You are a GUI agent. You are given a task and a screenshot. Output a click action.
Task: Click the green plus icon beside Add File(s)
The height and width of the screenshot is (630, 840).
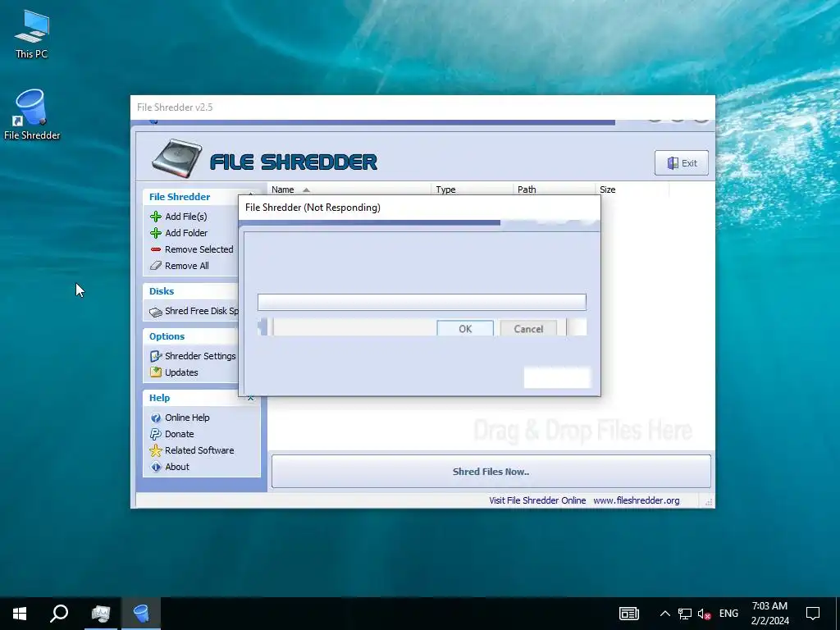[x=156, y=217]
